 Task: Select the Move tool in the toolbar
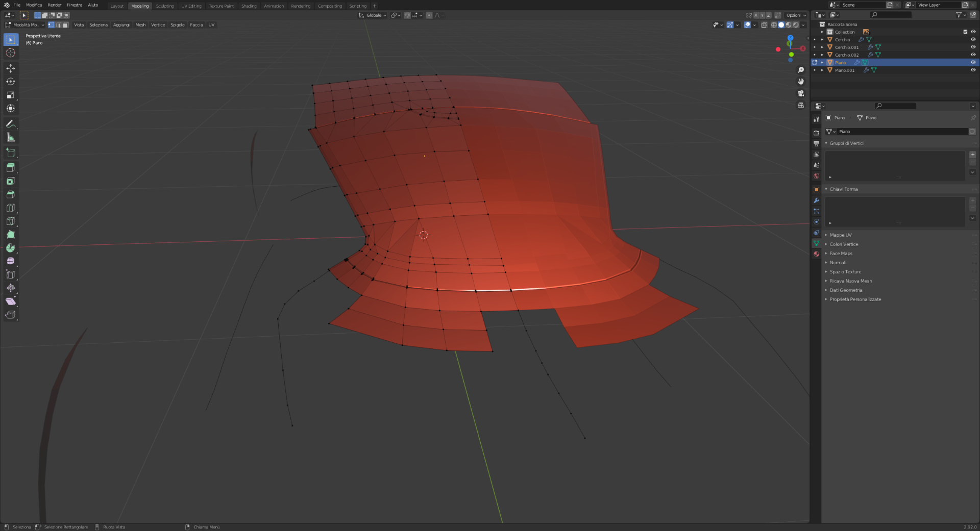point(11,68)
